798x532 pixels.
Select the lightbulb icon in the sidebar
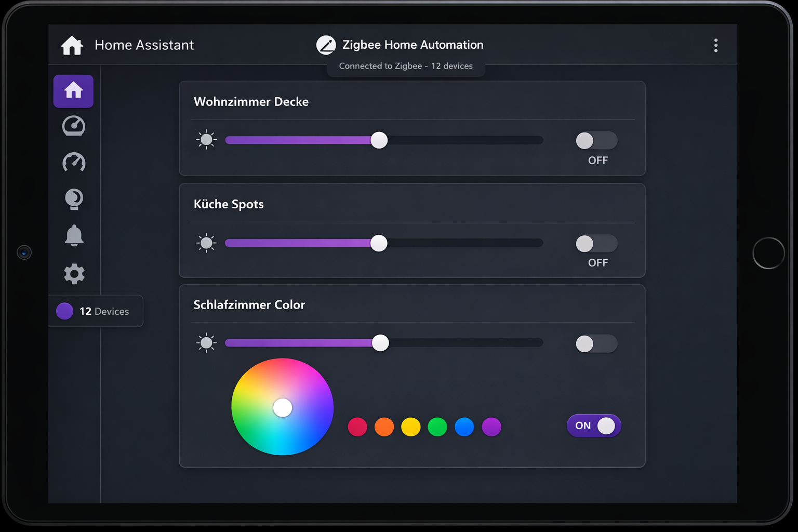point(73,199)
